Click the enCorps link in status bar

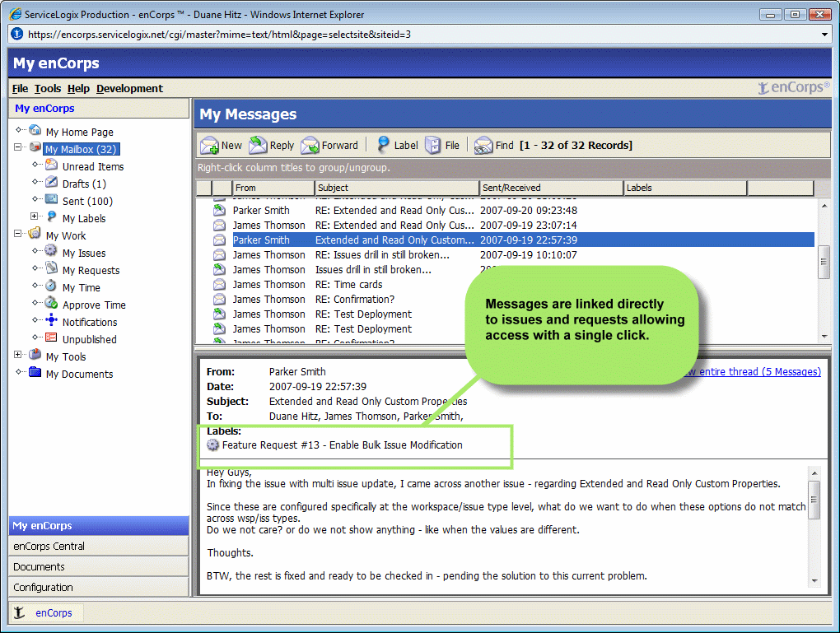point(54,612)
